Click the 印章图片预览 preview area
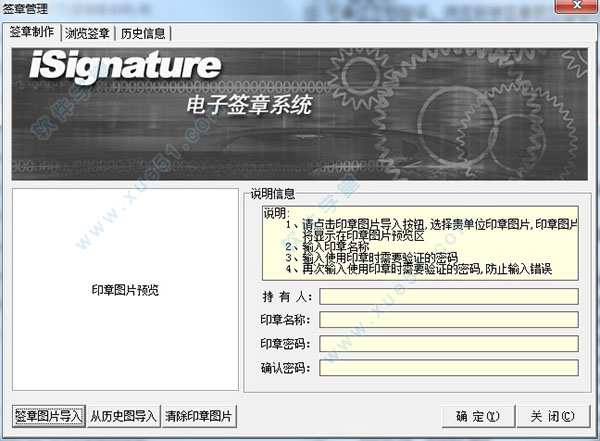The width and height of the screenshot is (600, 441). point(126,289)
